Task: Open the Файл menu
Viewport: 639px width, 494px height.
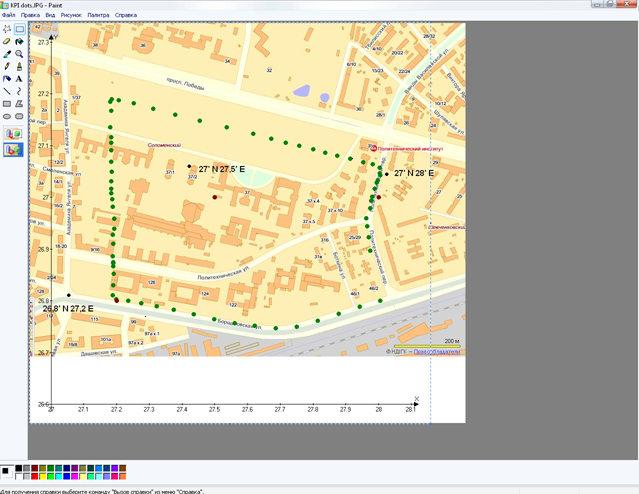Action: 9,15
